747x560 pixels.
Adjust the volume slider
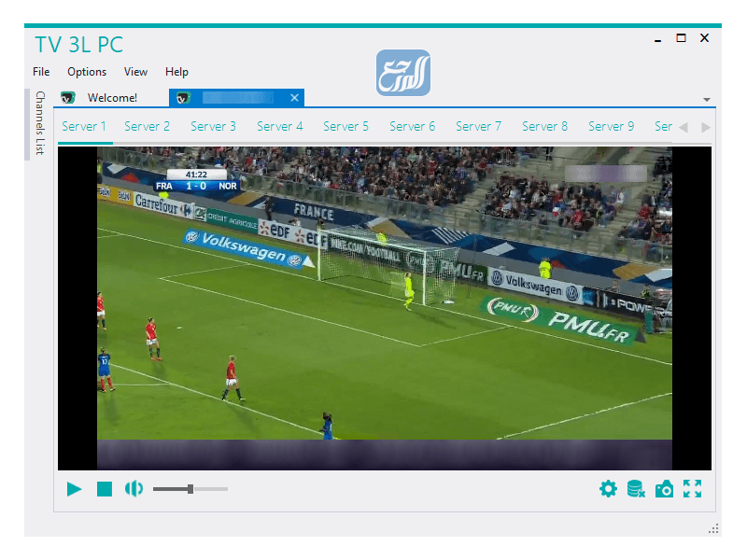[x=190, y=488]
